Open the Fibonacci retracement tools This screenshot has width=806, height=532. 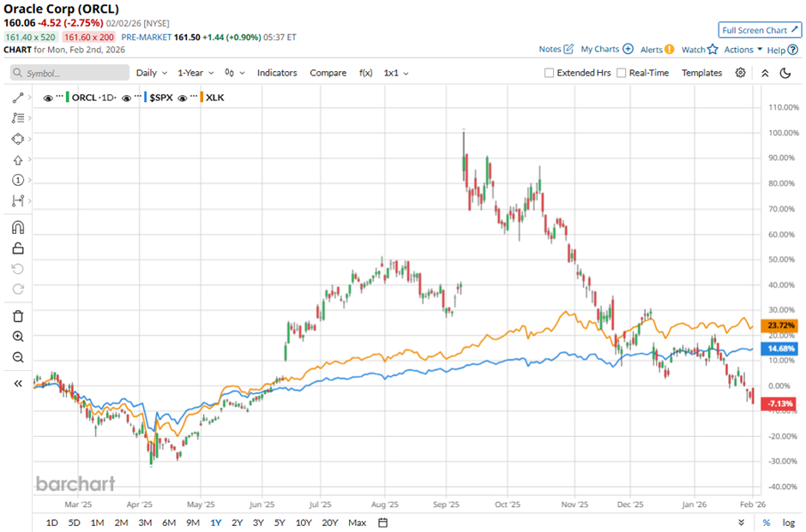[x=18, y=118]
